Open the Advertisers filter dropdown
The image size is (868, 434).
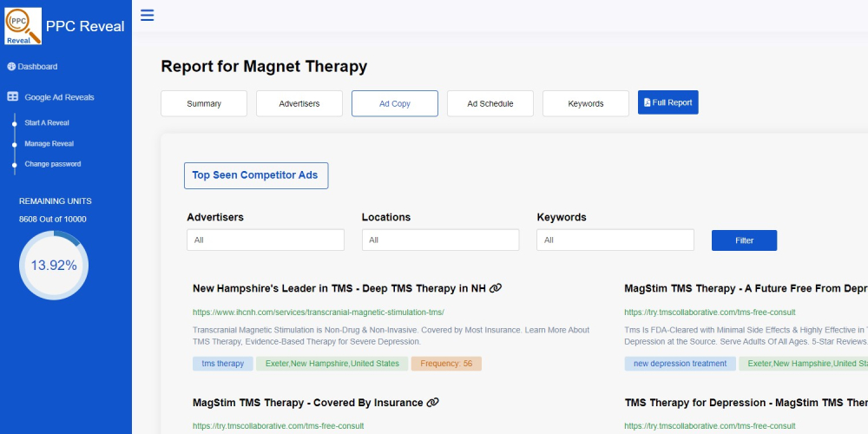point(266,240)
